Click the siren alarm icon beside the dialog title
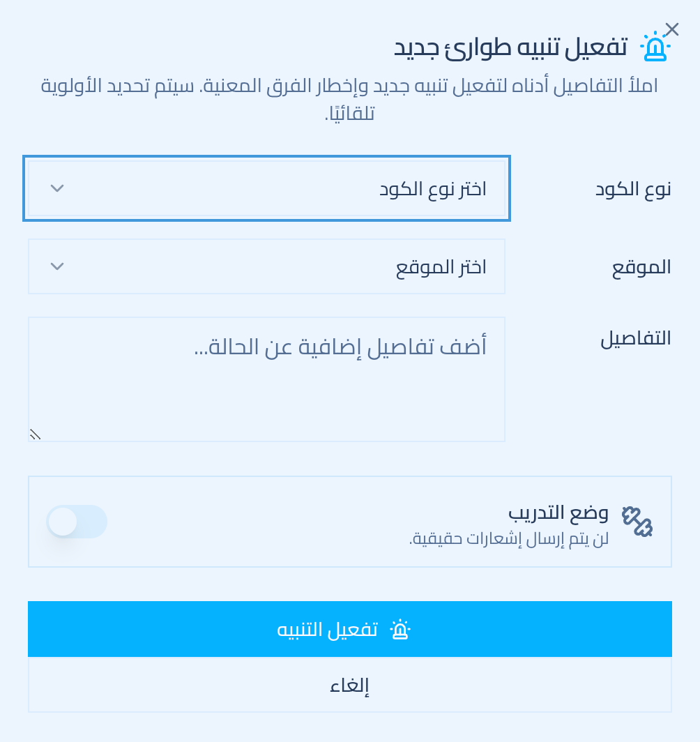Viewport: 700px width, 742px height. coord(654,47)
